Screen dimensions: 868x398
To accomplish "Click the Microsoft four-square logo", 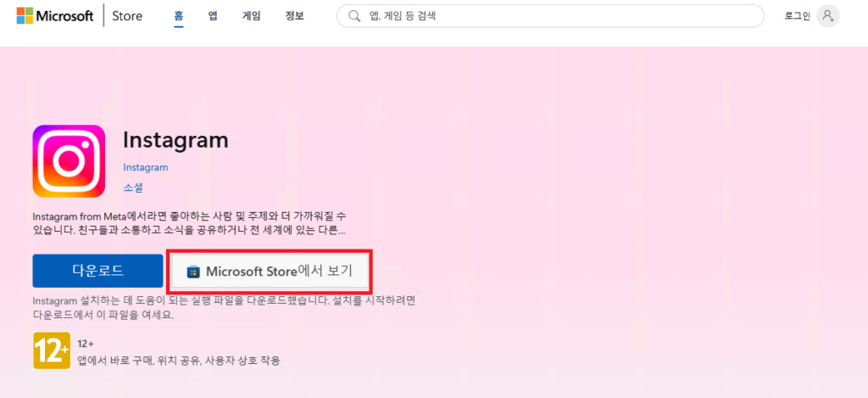I will pos(25,16).
